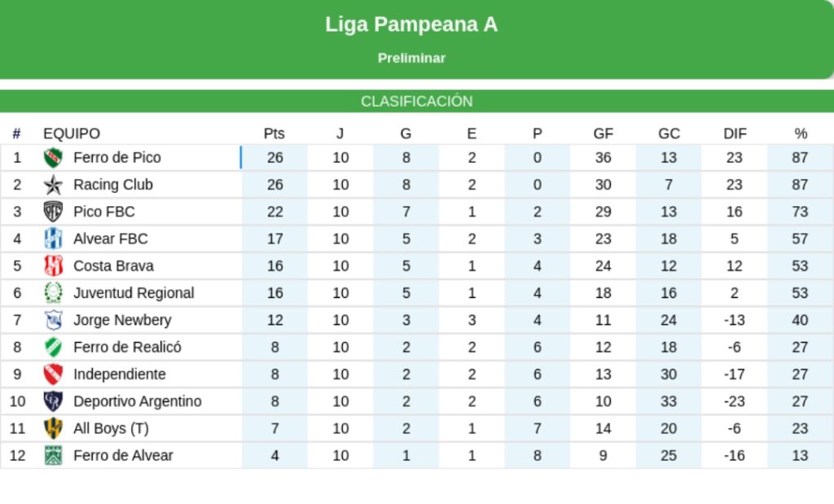
Task: Click the Deportivo Argentino team crest
Action: coord(53,401)
